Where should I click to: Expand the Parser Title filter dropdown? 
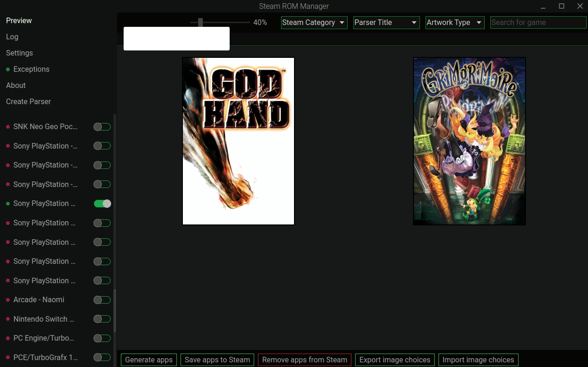coord(387,23)
